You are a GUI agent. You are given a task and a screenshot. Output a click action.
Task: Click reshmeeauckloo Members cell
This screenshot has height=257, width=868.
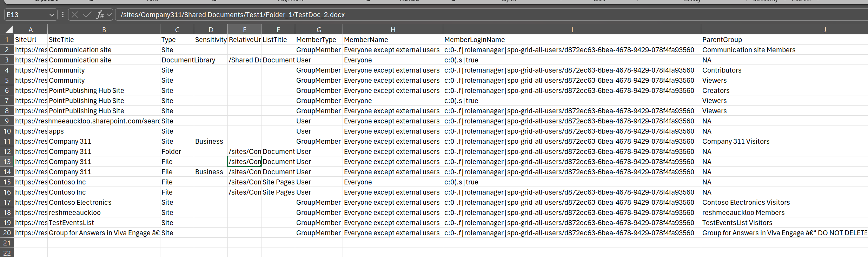(784, 212)
